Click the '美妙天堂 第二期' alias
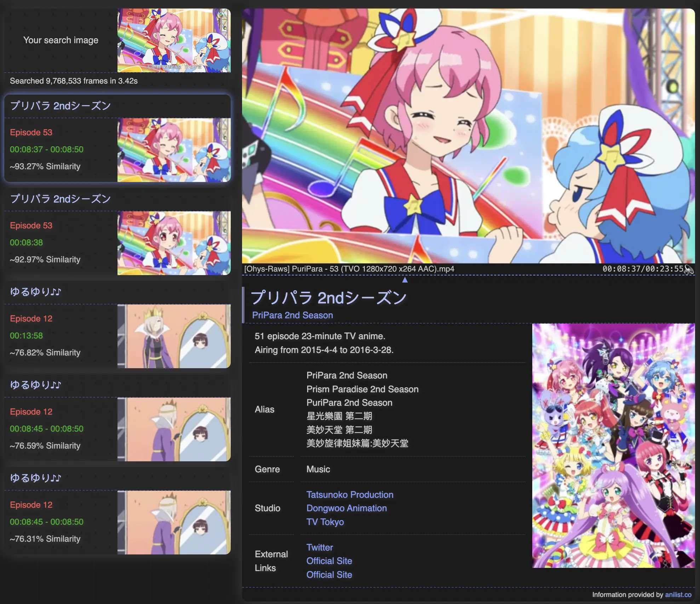 [x=339, y=430]
